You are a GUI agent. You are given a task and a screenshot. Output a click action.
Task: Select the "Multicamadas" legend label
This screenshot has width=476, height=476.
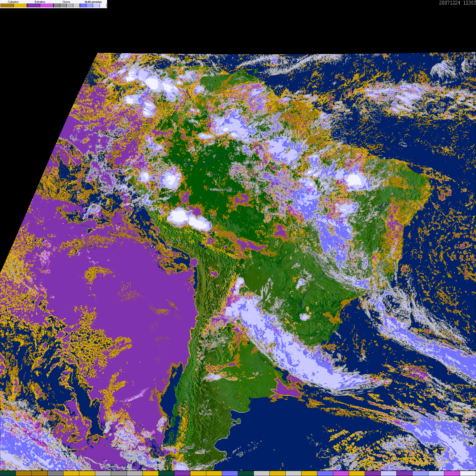click(x=93, y=2)
